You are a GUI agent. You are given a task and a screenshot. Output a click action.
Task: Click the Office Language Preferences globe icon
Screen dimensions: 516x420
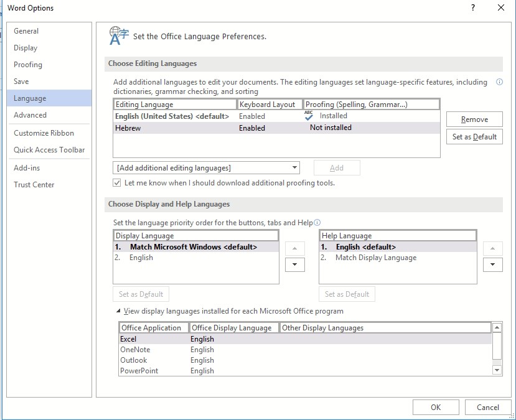tap(118, 36)
